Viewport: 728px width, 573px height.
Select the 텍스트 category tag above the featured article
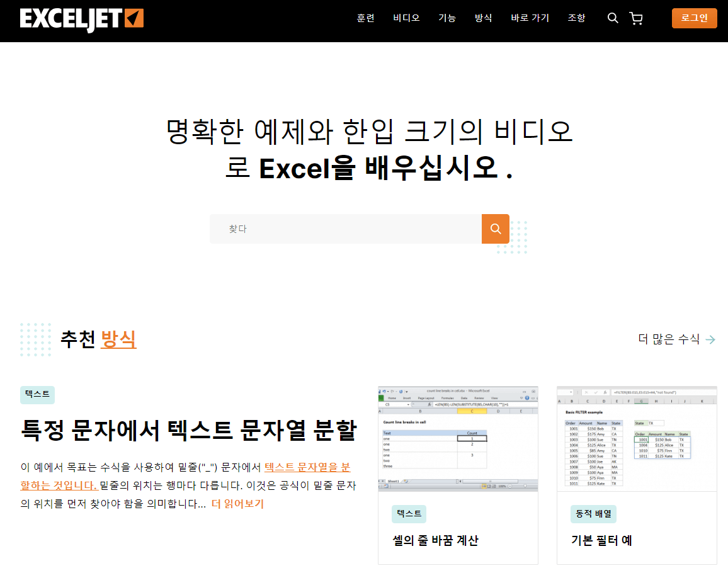(37, 394)
